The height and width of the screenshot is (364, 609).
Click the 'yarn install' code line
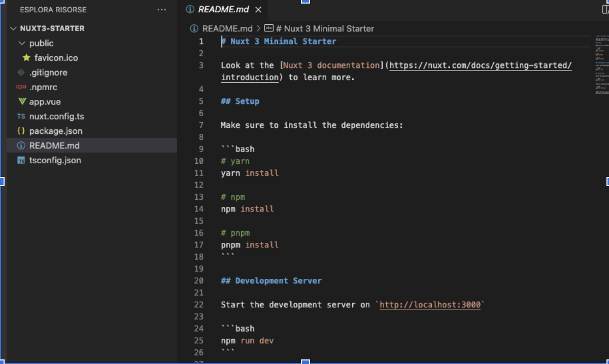250,173
